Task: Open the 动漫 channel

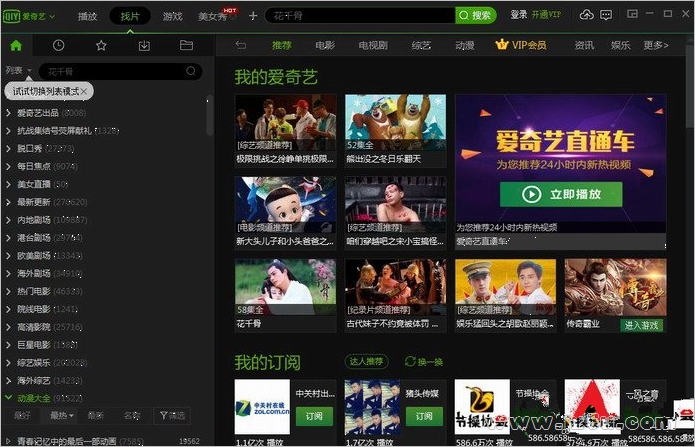Action: [x=465, y=45]
